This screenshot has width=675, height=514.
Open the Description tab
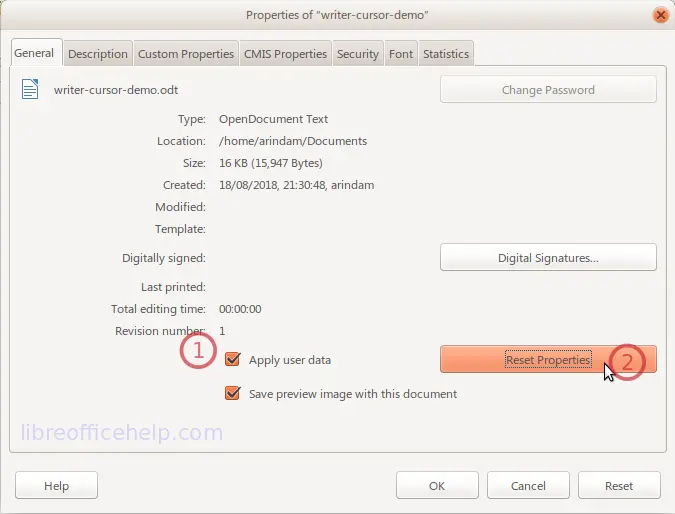click(98, 54)
